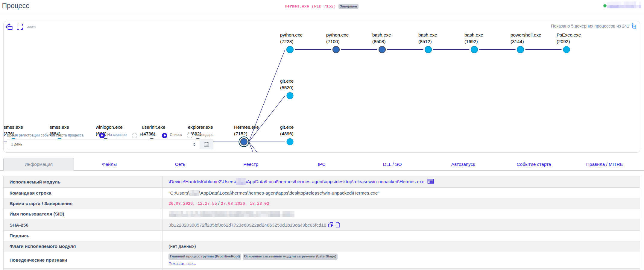
Task: Click the reset graph view icon
Action: pyautogui.click(x=9, y=27)
